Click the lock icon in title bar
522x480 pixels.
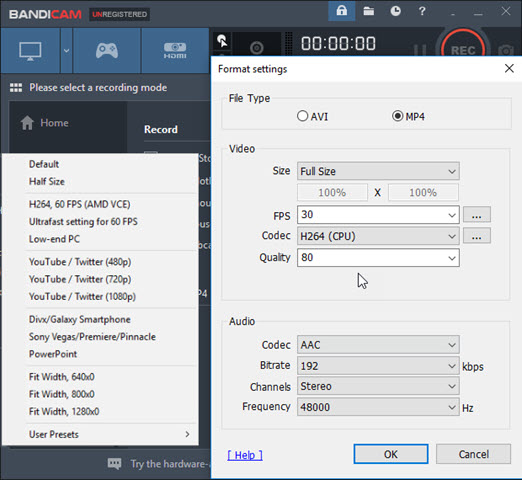[342, 11]
